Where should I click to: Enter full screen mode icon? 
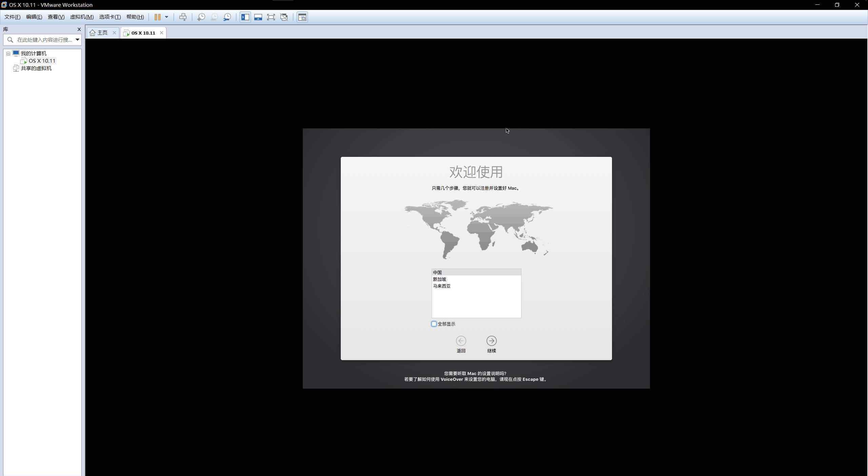click(x=271, y=17)
